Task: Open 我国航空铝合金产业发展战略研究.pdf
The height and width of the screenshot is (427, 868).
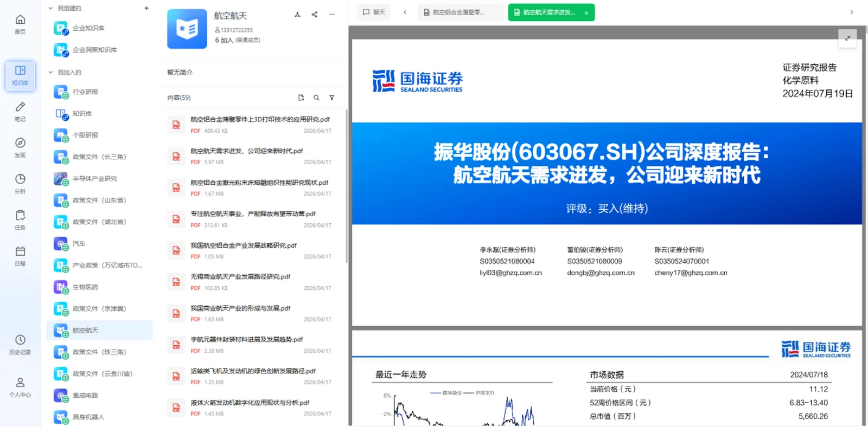Action: pos(252,250)
